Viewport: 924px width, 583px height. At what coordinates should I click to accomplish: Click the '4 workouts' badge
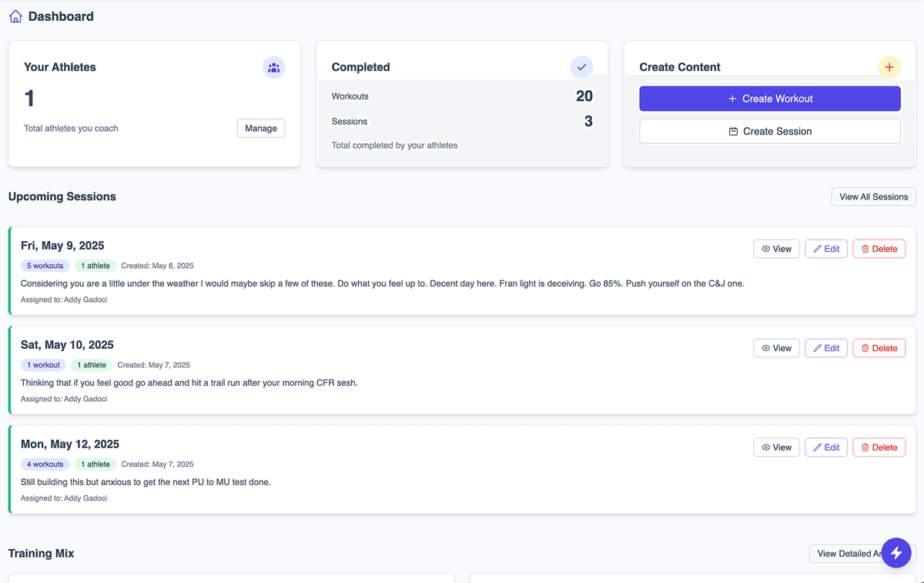45,464
